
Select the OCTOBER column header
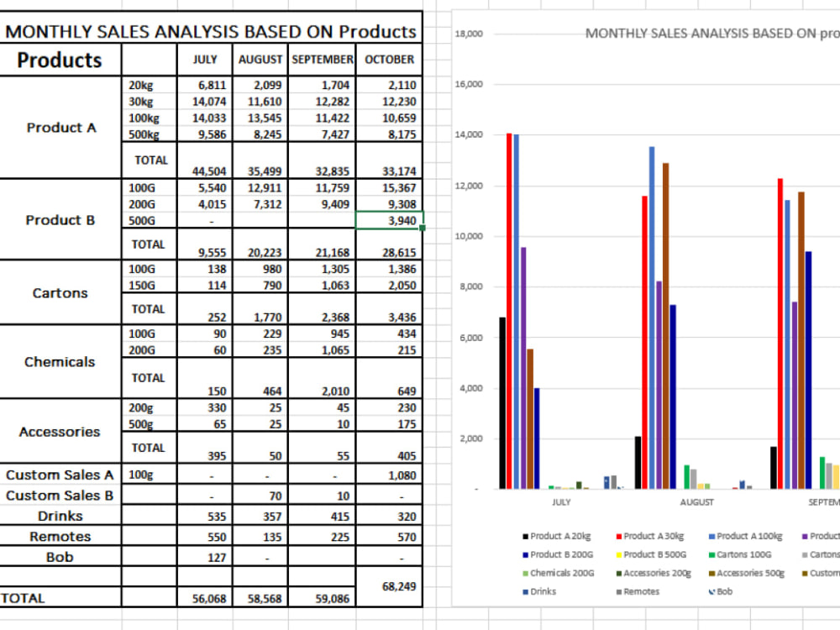click(390, 60)
